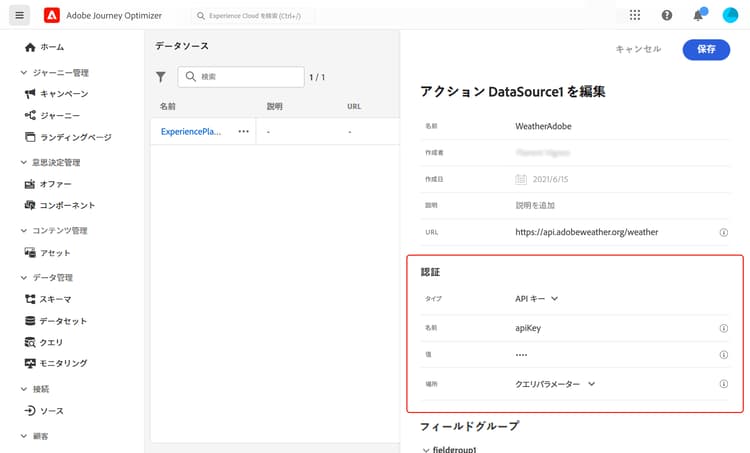The image size is (750, 453).
Task: Open the filter funnel in data sources
Action: coord(161,77)
